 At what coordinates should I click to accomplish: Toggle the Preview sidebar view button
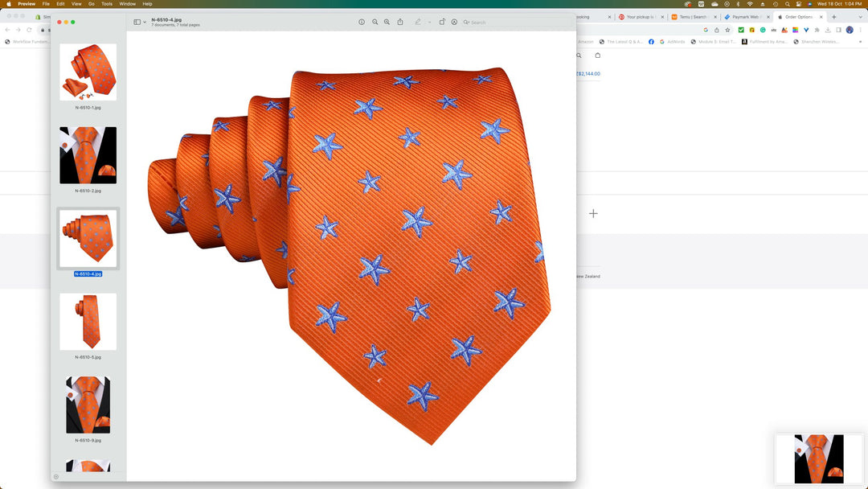[x=137, y=22]
